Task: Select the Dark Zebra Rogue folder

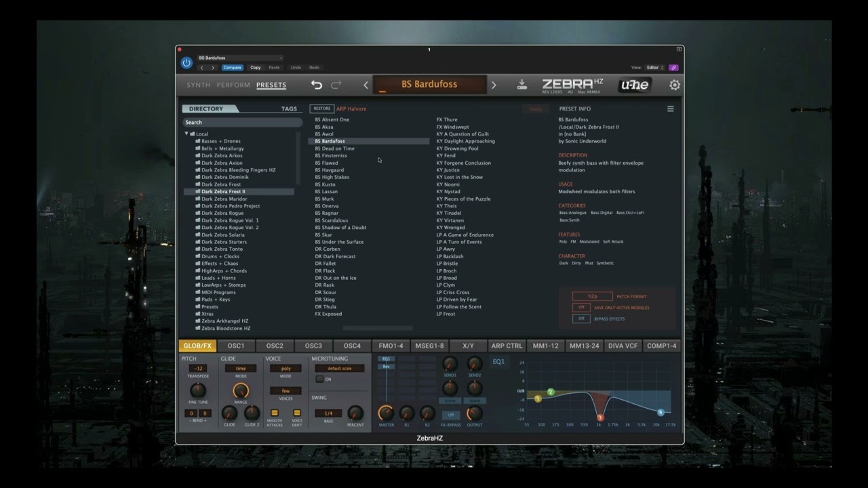Action: tap(222, 213)
